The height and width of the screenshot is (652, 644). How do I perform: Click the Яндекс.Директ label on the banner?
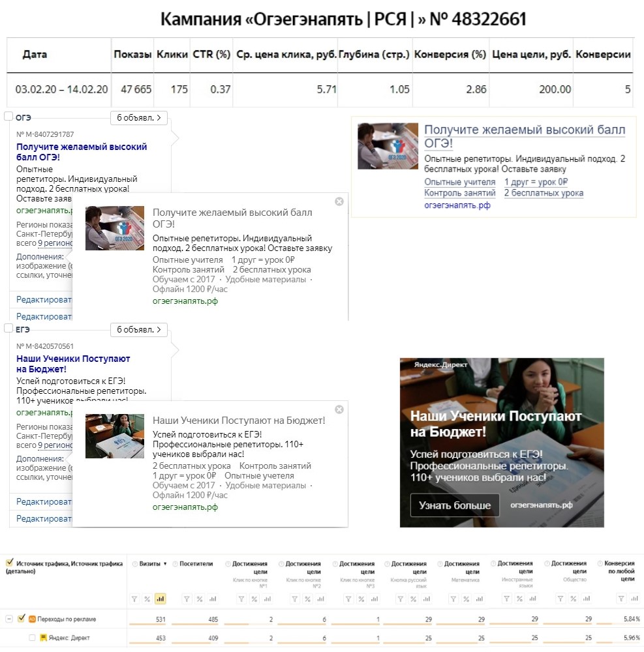440,364
